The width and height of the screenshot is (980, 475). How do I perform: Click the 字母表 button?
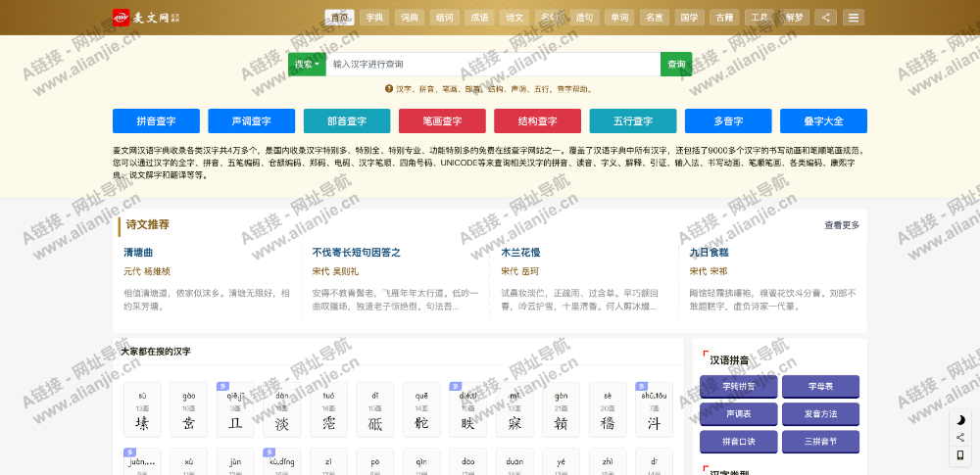tap(820, 387)
